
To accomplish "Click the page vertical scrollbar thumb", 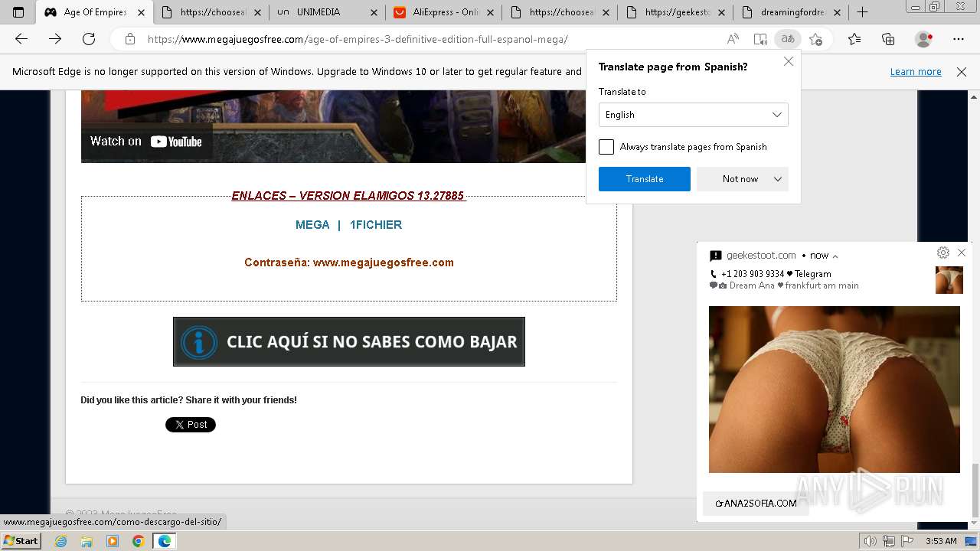I will [974, 490].
